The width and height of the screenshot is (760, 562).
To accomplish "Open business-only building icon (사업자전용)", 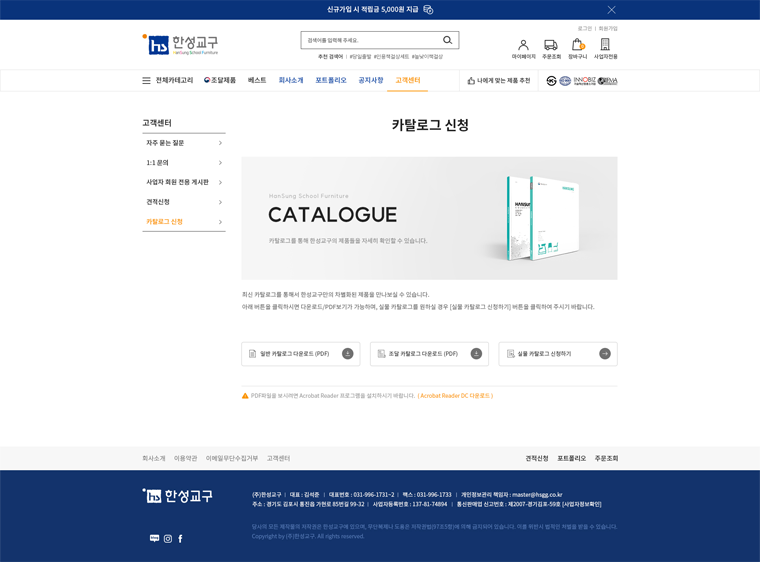I will [x=605, y=45].
